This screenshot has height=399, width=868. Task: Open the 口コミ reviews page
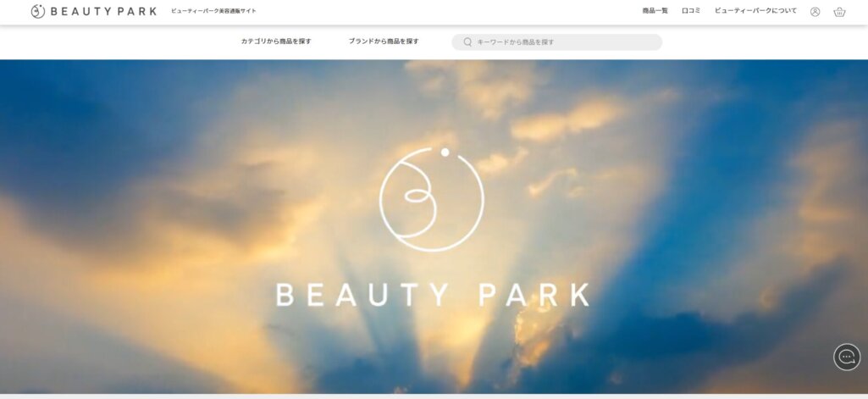(x=691, y=11)
